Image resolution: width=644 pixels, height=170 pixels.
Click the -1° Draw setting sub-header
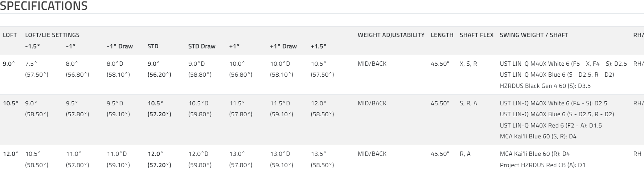tap(120, 46)
